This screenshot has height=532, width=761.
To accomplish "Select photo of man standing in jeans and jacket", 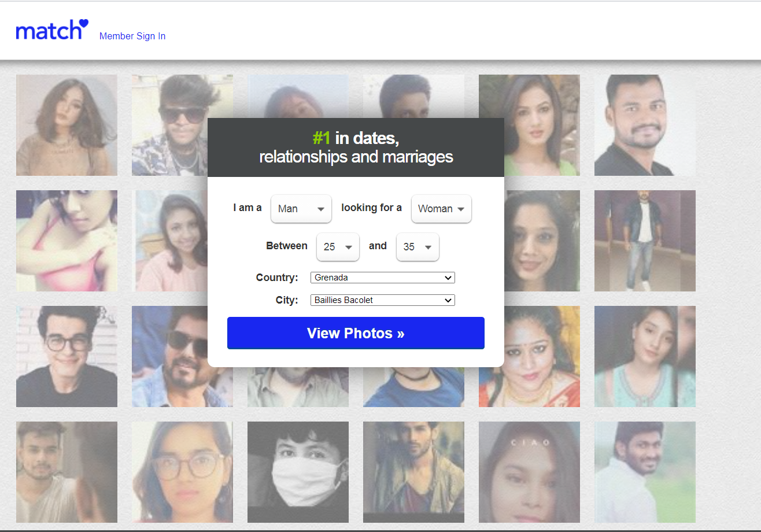I will click(x=645, y=241).
